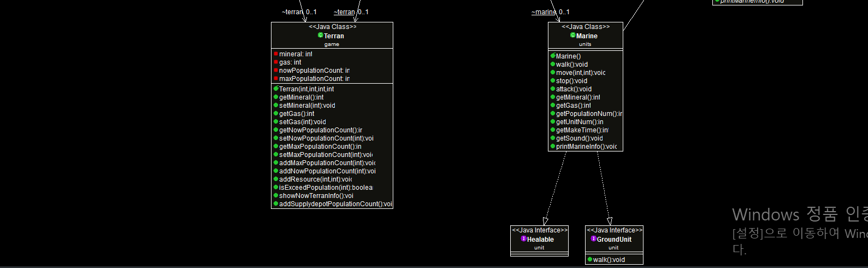Select the nowPopulationCount field
The image size is (868, 268).
pyautogui.click(x=314, y=71)
